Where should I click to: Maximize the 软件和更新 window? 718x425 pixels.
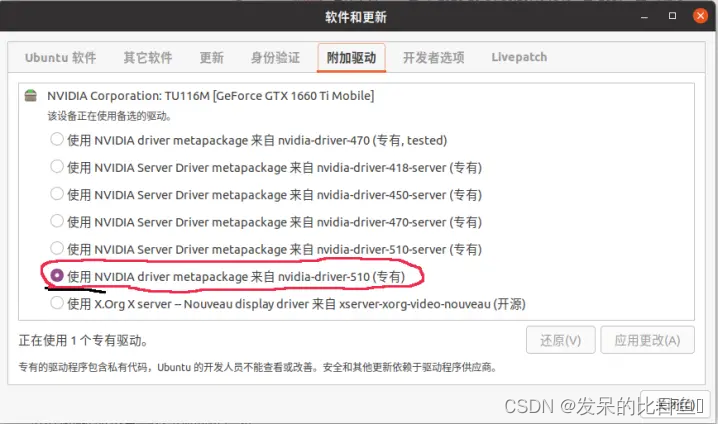pos(672,16)
